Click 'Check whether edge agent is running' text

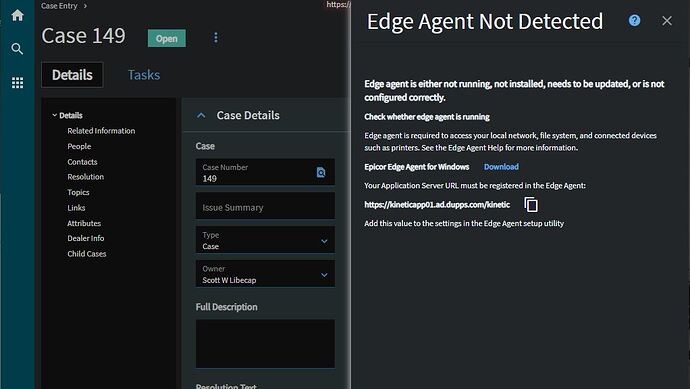[427, 117]
